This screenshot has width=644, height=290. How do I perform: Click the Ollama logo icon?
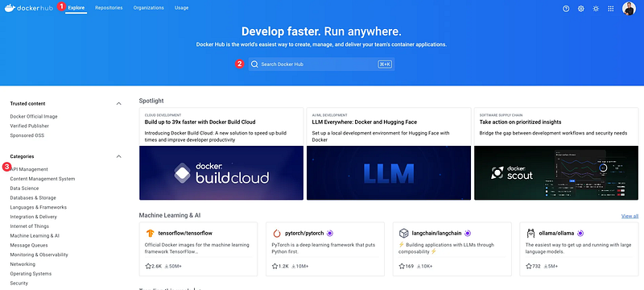pos(530,234)
